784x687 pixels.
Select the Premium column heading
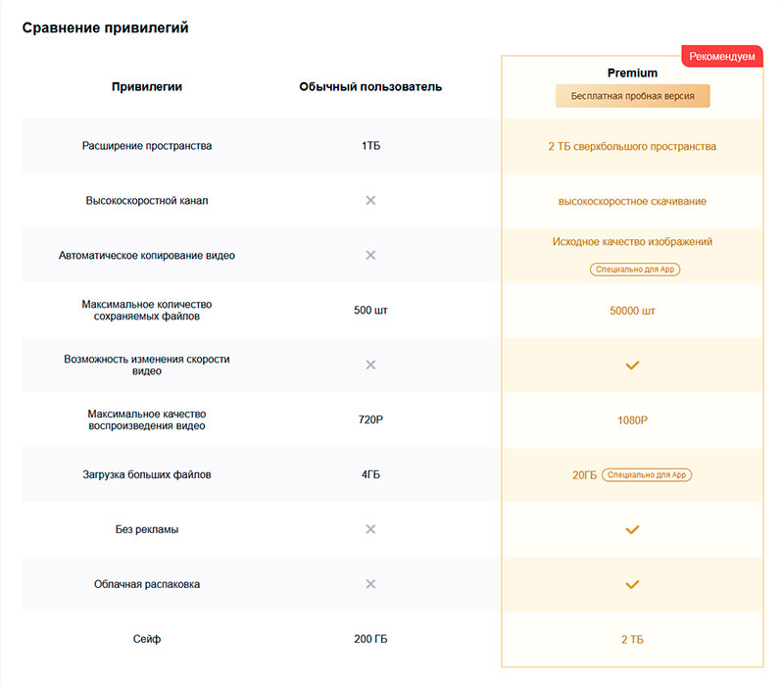click(x=632, y=73)
